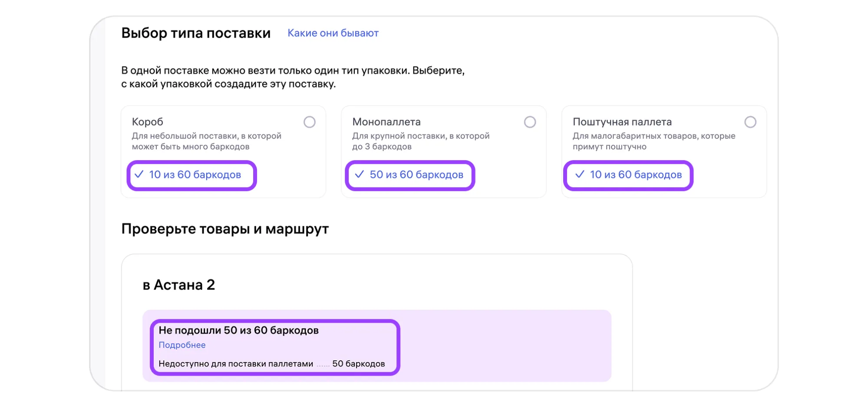
Task: Click the checkmark icon in the Поштучная паллета card
Action: (x=580, y=175)
